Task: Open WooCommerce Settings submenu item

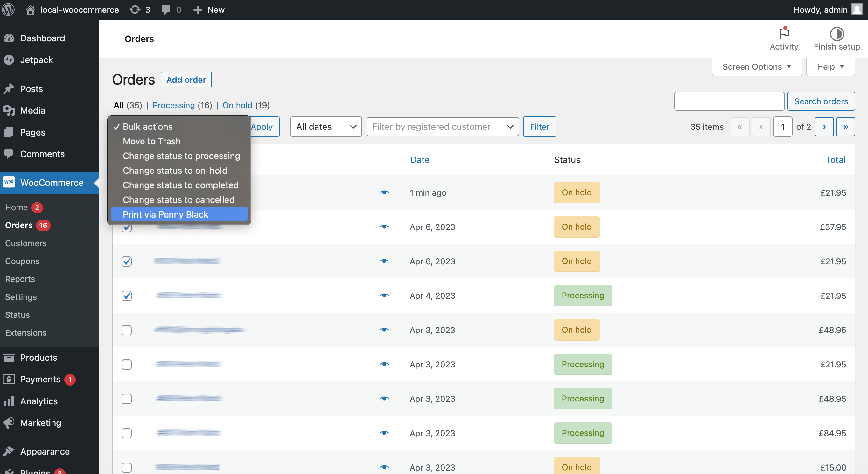Action: (x=21, y=297)
